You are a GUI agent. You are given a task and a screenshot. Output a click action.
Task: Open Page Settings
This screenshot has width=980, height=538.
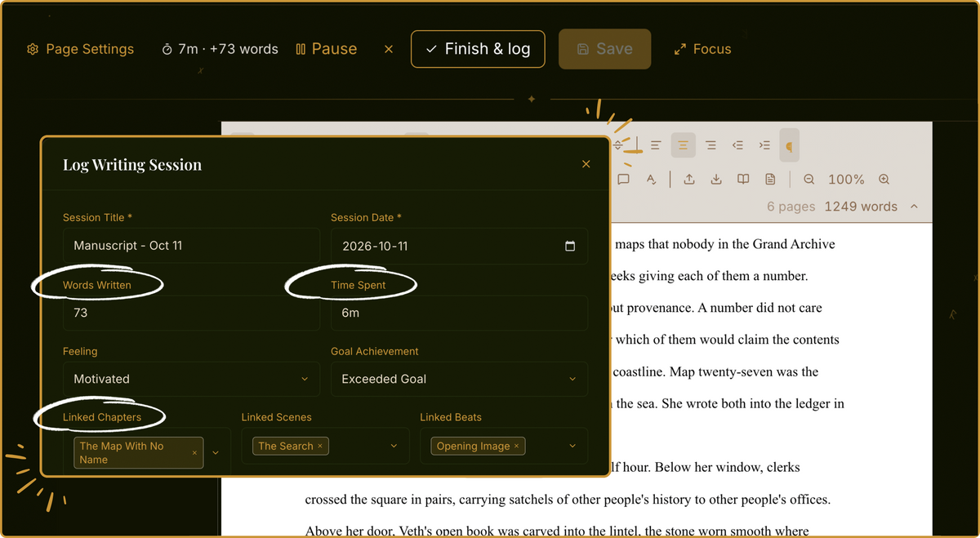click(80, 49)
